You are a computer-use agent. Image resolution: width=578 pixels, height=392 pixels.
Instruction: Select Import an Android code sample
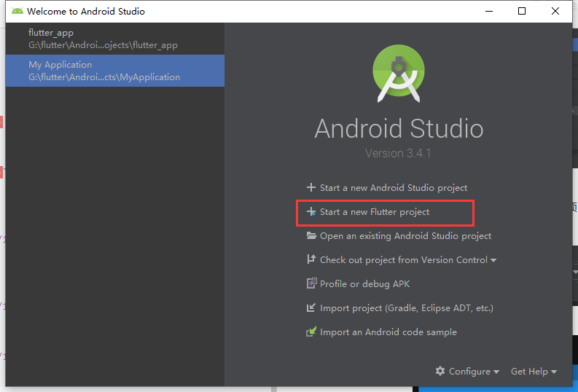click(x=388, y=332)
